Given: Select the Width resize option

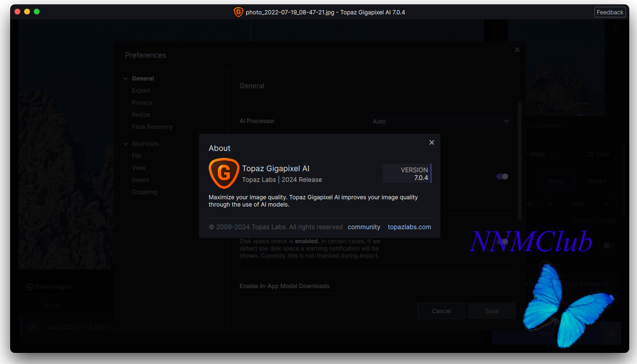Looking at the screenshot, I should tap(556, 182).
